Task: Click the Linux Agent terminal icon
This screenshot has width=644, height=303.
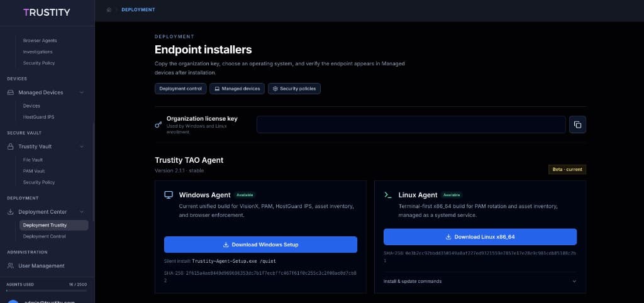Action: 387,195
